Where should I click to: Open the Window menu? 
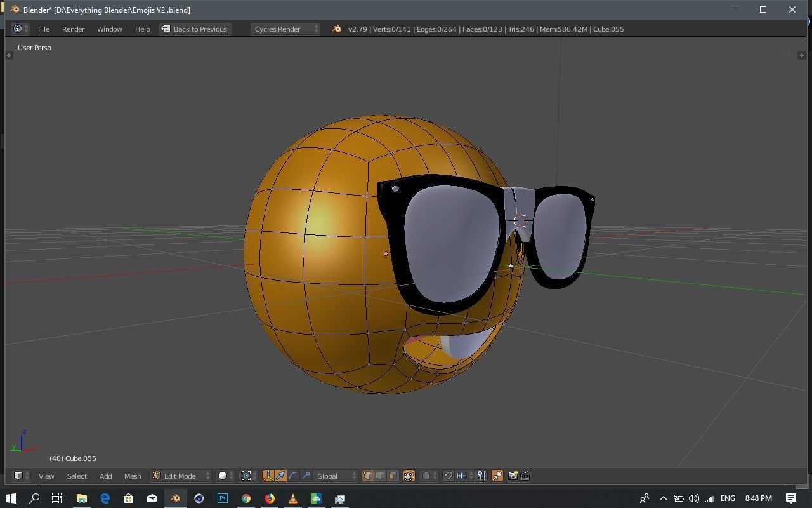pyautogui.click(x=109, y=29)
